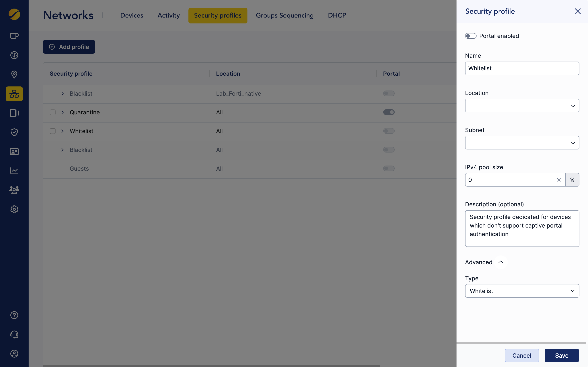Open the users group icon in sidebar
The height and width of the screenshot is (367, 588).
tap(14, 190)
